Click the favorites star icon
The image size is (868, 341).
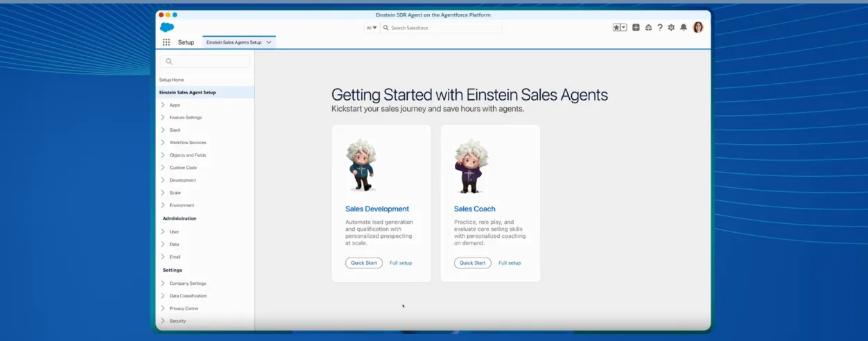pyautogui.click(x=616, y=28)
